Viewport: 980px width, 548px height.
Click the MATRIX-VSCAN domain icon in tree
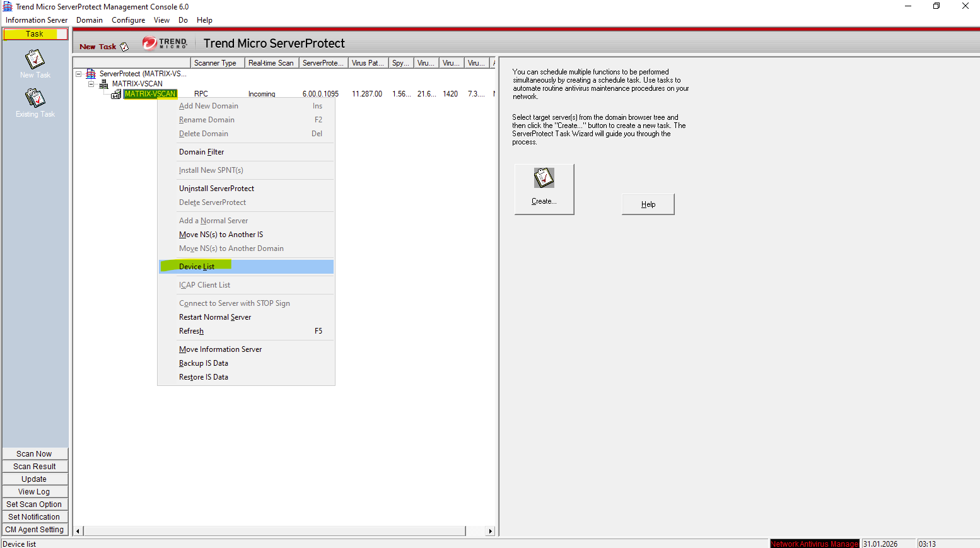[104, 84]
